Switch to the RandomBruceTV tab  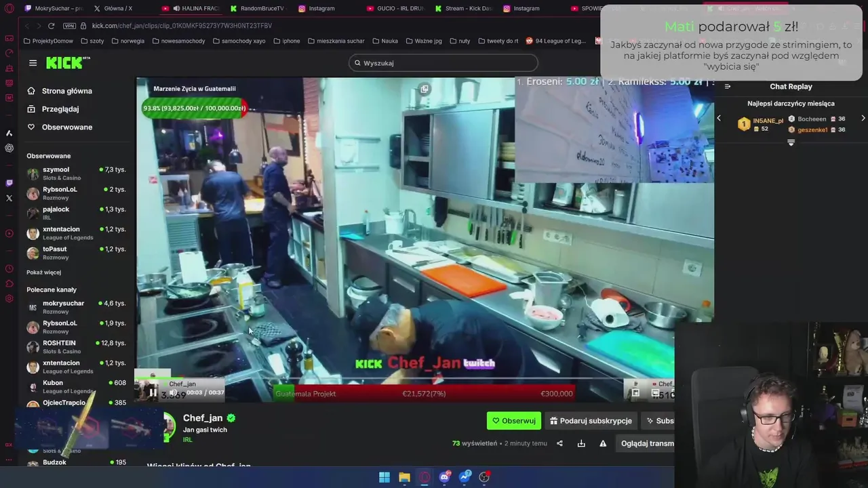258,9
